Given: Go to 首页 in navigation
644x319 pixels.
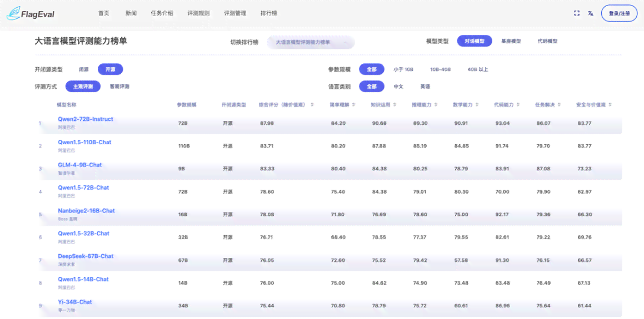Looking at the screenshot, I should (103, 13).
